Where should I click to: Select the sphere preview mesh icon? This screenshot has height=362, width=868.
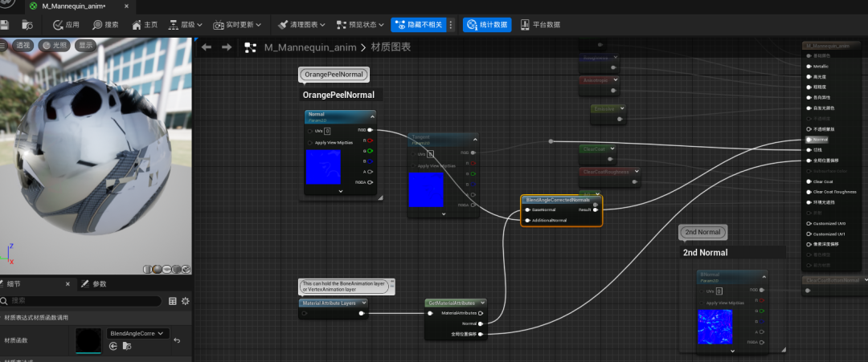tap(158, 269)
